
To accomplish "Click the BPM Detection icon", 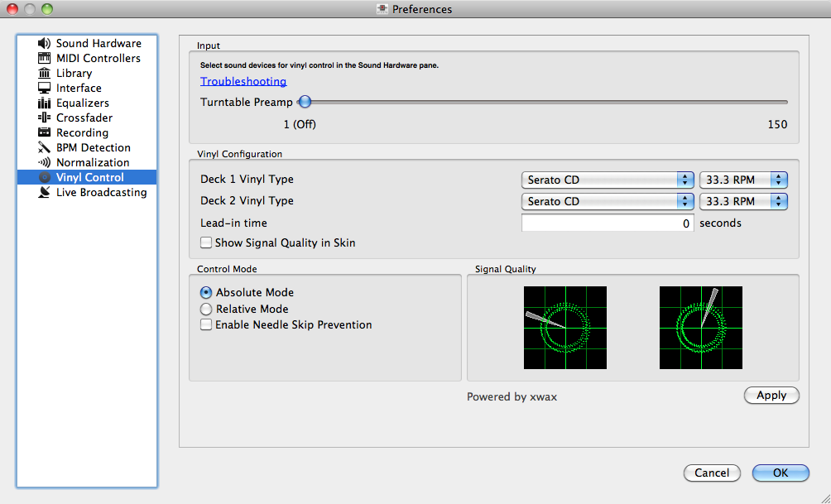I will point(45,147).
